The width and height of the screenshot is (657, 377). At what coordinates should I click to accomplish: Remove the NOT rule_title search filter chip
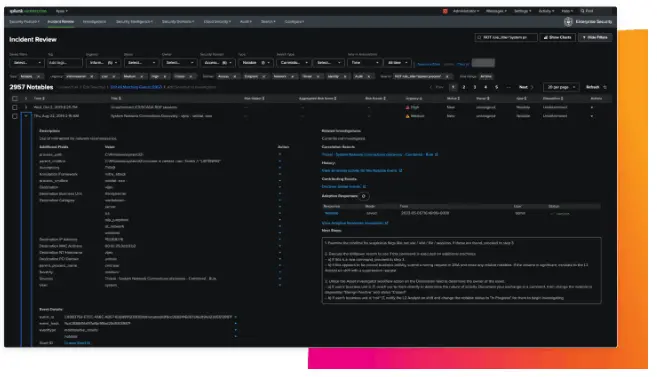click(447, 77)
